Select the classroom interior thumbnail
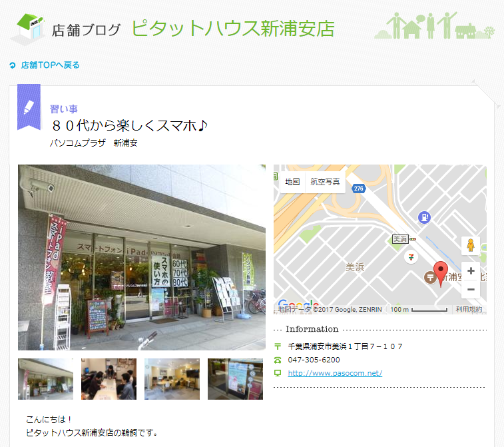This screenshot has width=504, height=447. point(172,379)
